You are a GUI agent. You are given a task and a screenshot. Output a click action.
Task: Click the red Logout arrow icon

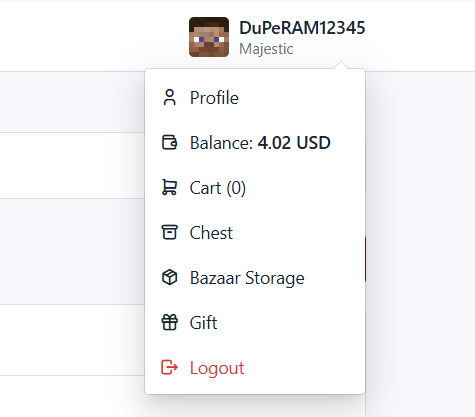pos(169,367)
